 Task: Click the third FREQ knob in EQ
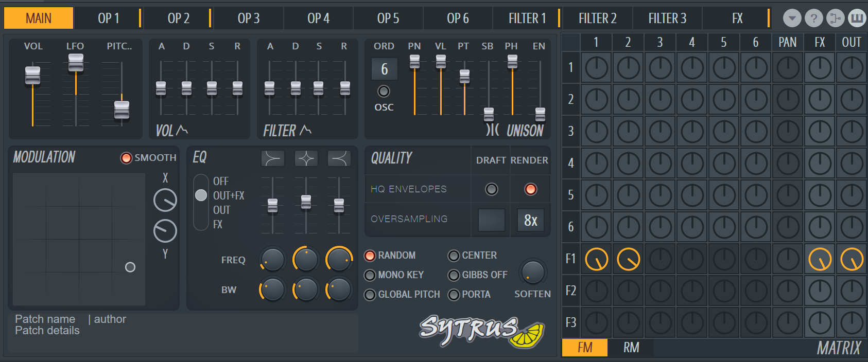[339, 259]
